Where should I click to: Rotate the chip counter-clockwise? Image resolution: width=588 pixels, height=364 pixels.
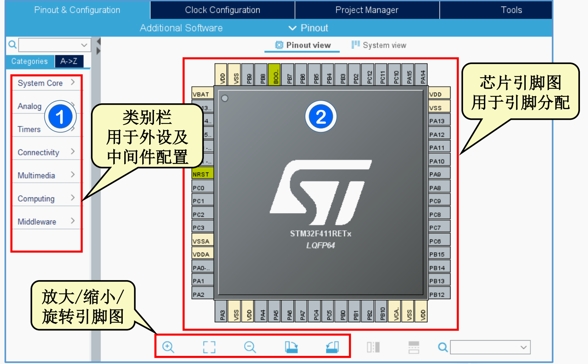click(x=332, y=347)
